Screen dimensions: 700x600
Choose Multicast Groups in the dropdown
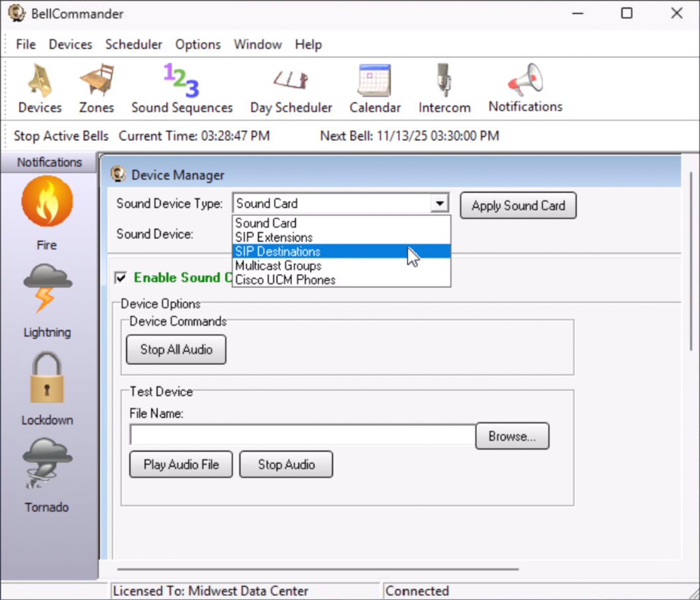[x=278, y=266]
